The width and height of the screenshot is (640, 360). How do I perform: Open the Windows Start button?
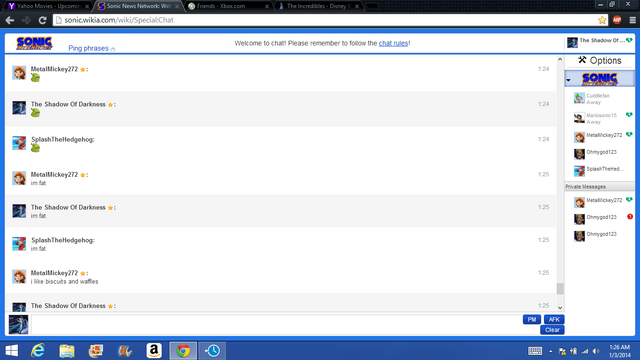(11, 351)
